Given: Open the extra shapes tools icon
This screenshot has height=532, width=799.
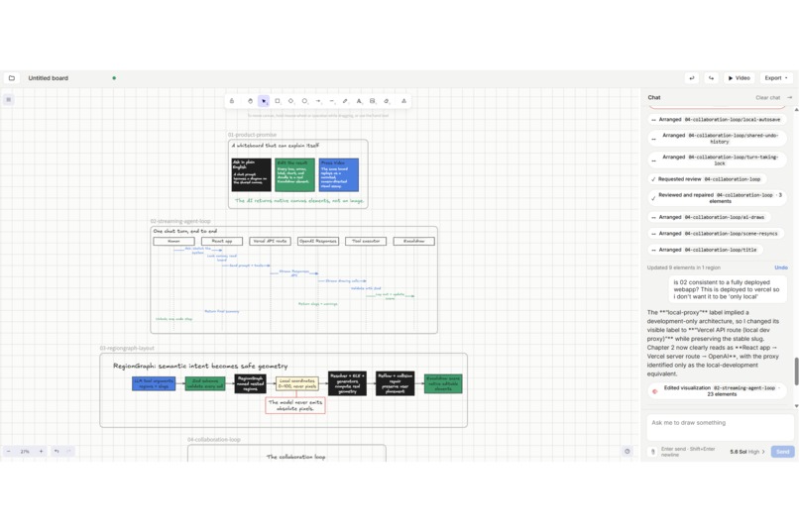Looking at the screenshot, I should click(x=404, y=101).
